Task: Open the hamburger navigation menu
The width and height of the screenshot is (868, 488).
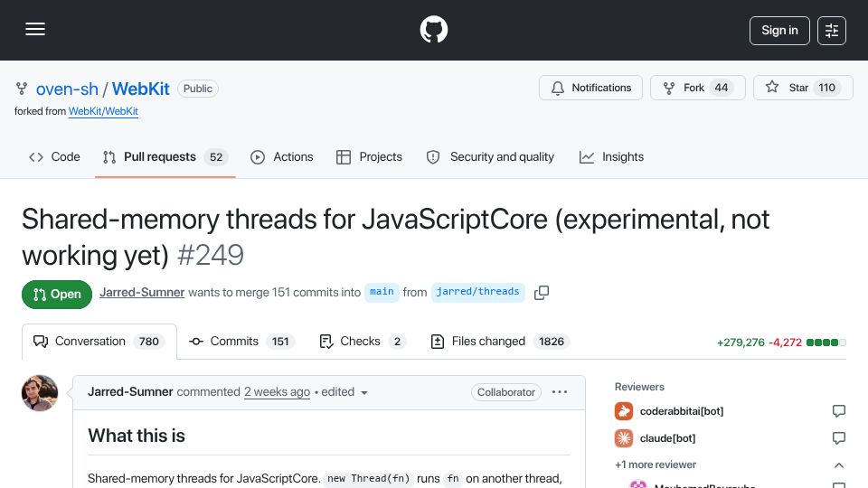Action: [x=35, y=29]
